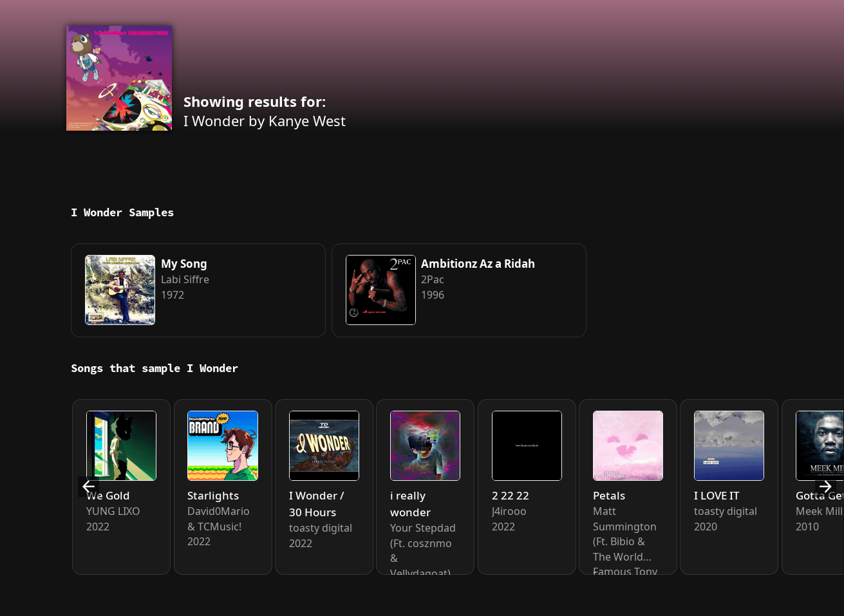This screenshot has height=616, width=844.
Task: Click the Labi Siffre artist name
Action: pyautogui.click(x=185, y=279)
